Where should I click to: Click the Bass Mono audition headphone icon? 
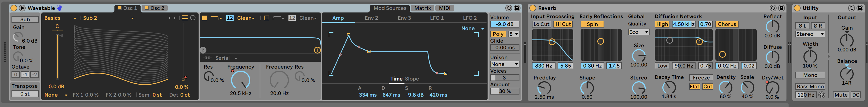click(x=822, y=95)
